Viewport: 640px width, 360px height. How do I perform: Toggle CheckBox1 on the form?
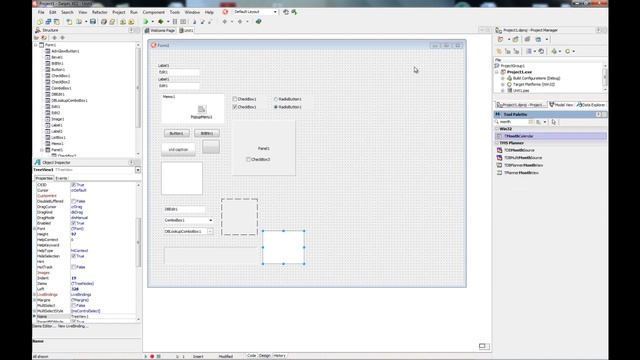235,99
